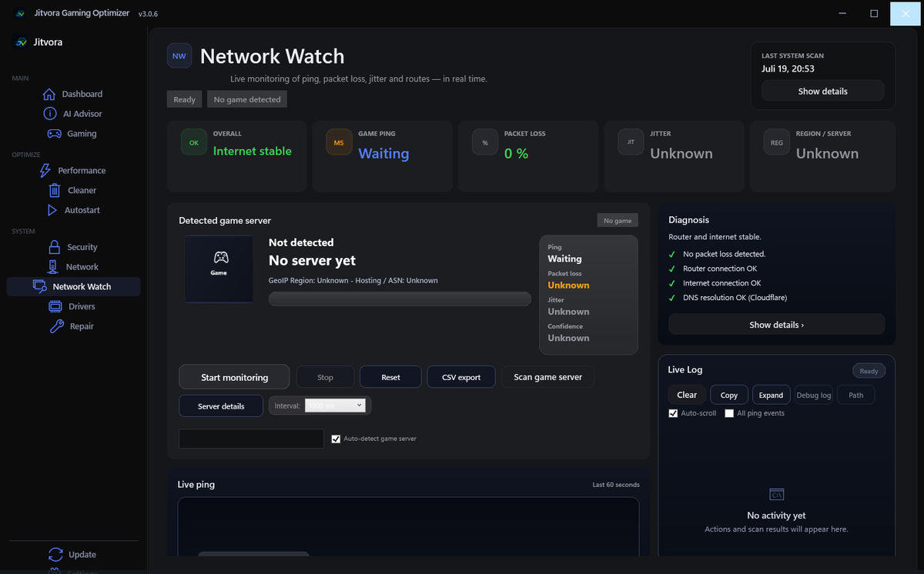Click the Security padlock icon
The width and height of the screenshot is (924, 574).
click(x=54, y=247)
